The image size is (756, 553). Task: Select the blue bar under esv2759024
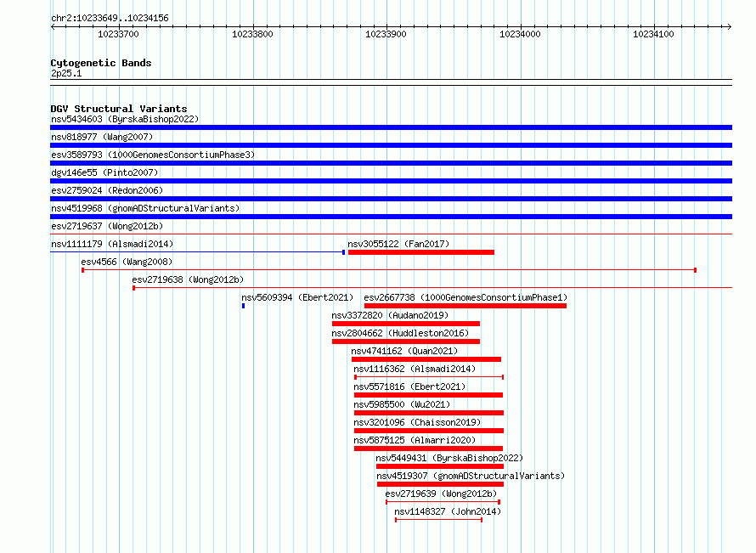[x=391, y=199]
